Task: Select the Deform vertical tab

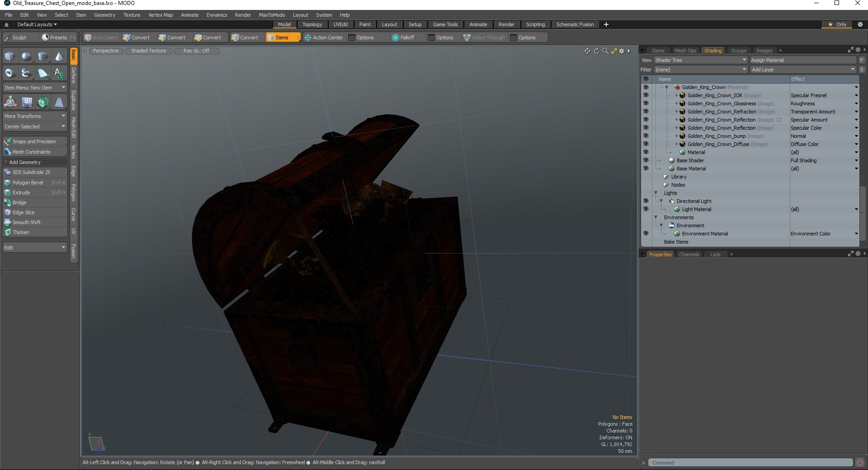Action: click(73, 75)
